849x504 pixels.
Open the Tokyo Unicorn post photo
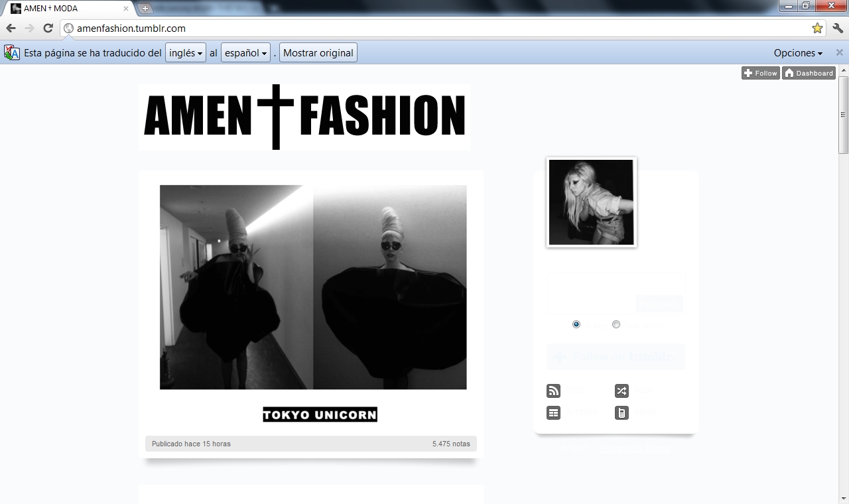[x=313, y=287]
